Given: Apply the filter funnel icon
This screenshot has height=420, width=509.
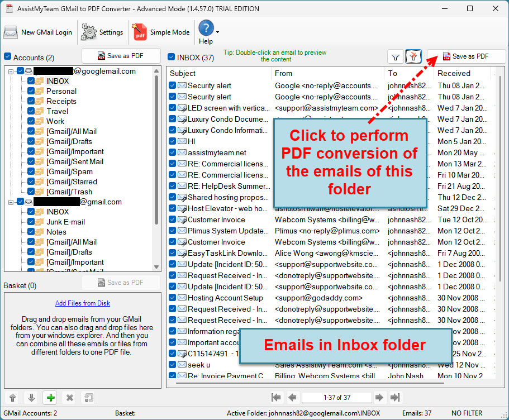Looking at the screenshot, I should tap(396, 56).
